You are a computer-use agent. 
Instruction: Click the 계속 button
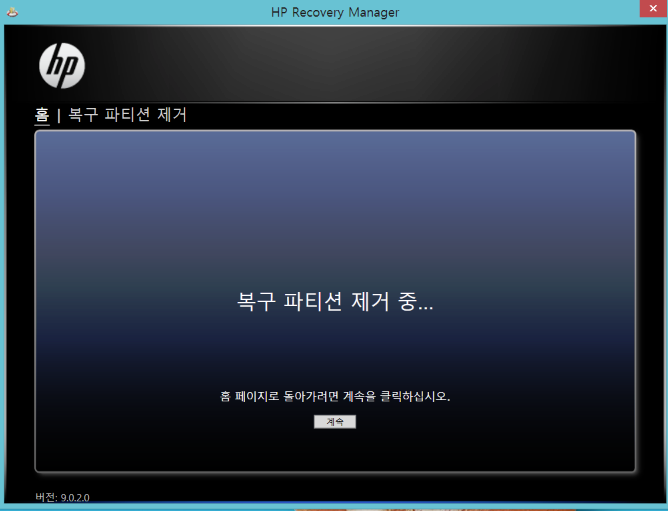(x=335, y=422)
